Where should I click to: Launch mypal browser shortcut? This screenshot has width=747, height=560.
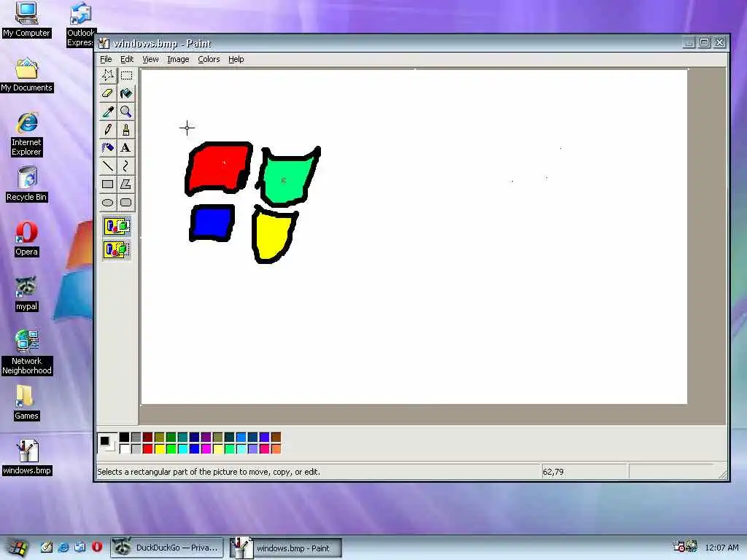click(26, 294)
